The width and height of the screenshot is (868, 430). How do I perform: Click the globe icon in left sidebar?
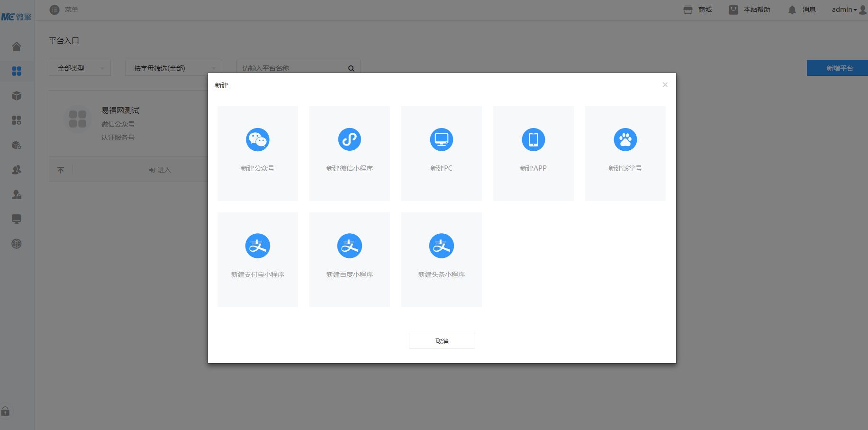[x=17, y=244]
